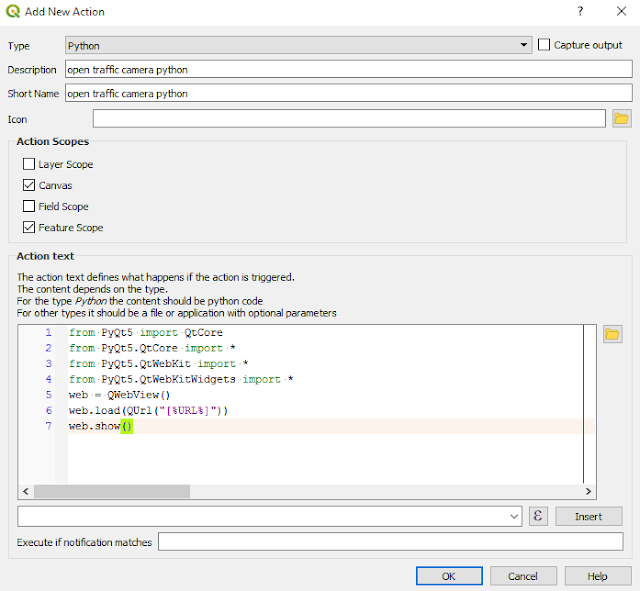
Task: Disable the Feature Scope checkbox
Action: click(29, 227)
